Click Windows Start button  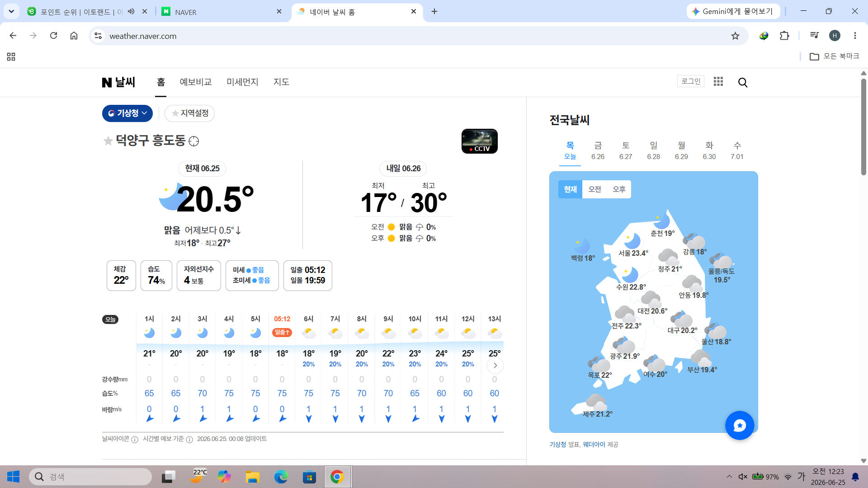tap(14, 477)
